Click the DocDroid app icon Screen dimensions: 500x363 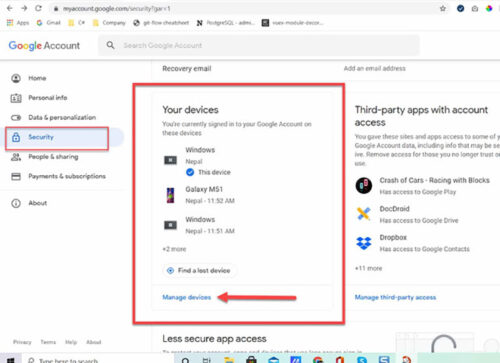(364, 214)
